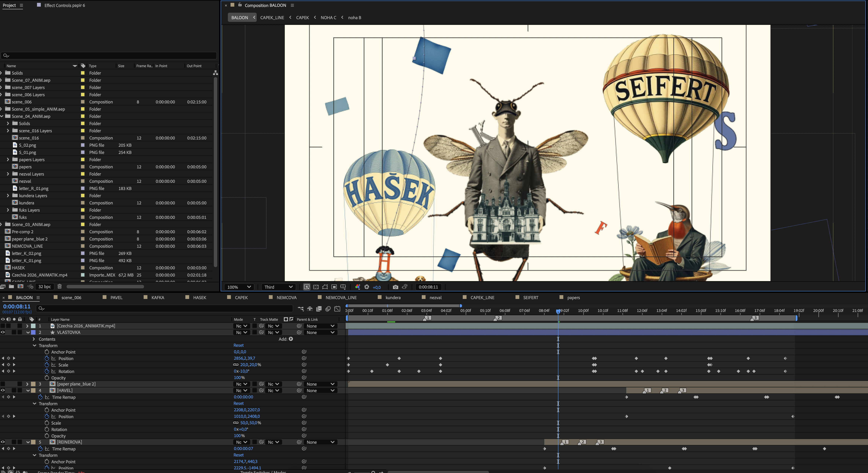Hide the HAVEL layer with eye icon
The image size is (868, 473).
[x=3, y=390]
